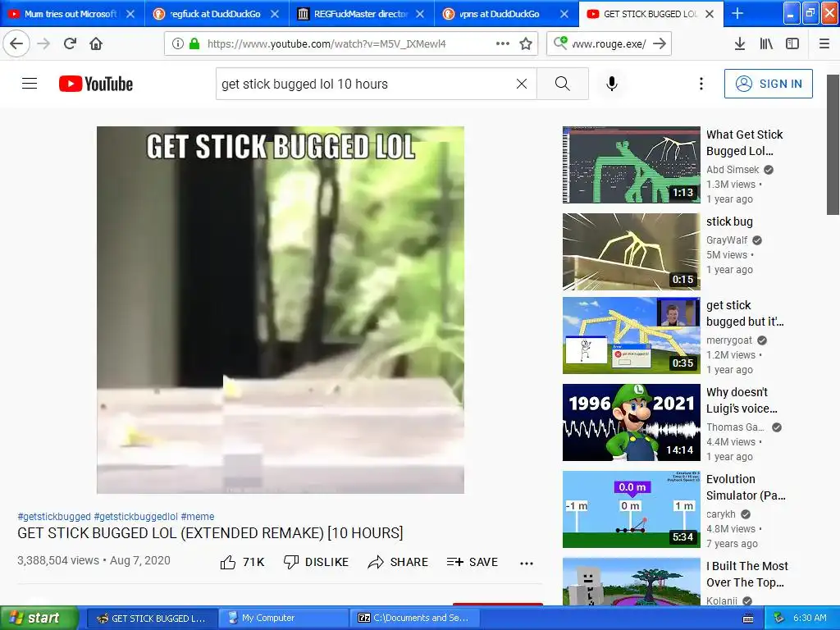
Task: Share the video
Action: [398, 562]
